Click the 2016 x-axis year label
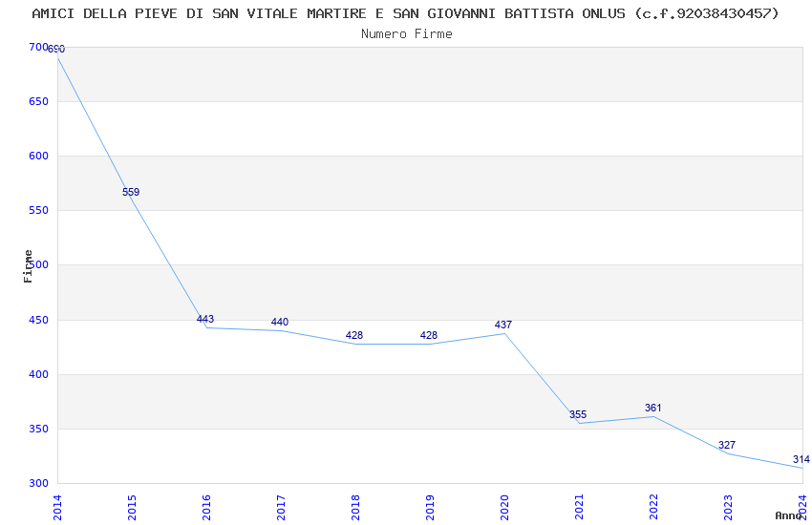 206,508
